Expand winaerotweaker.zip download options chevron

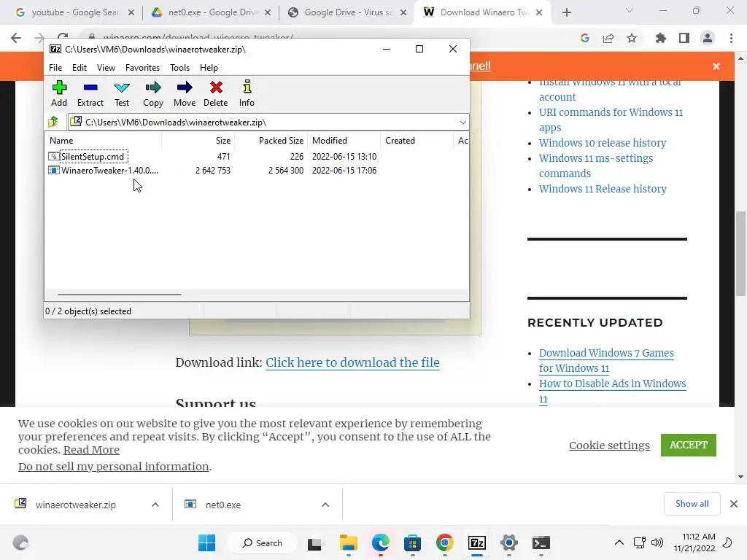click(155, 505)
